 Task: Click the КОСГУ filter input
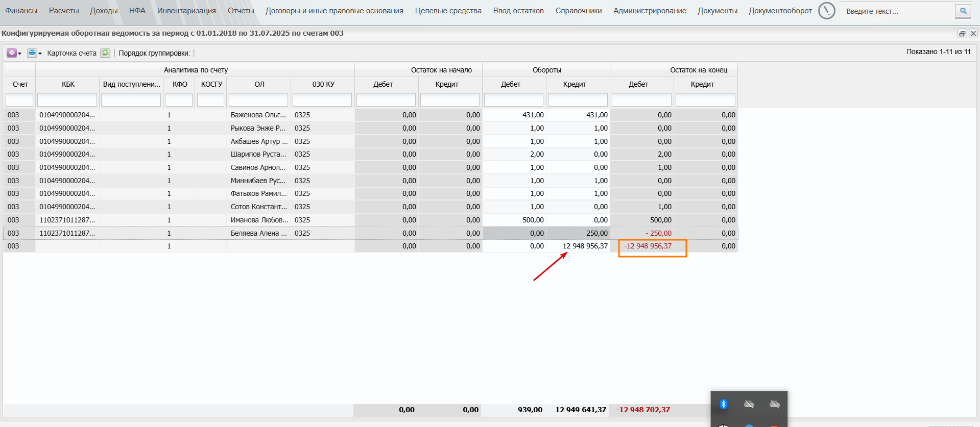(x=210, y=99)
